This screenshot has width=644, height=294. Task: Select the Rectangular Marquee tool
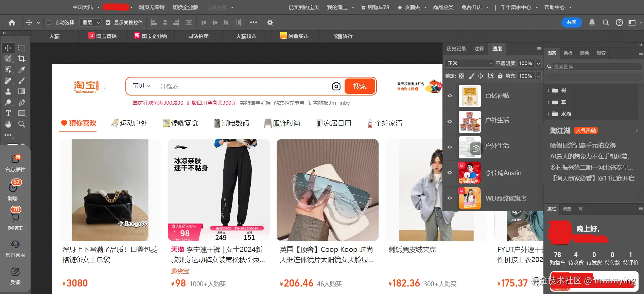click(x=22, y=48)
